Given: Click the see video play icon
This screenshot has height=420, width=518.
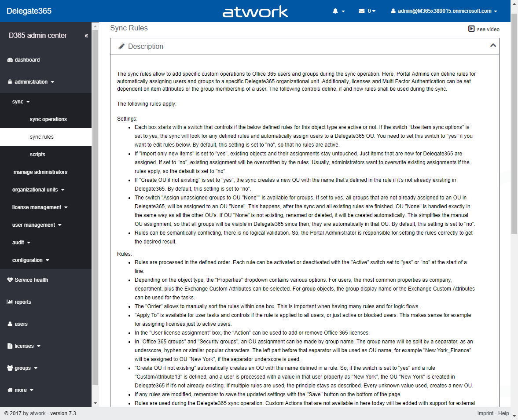Looking at the screenshot, I should pyautogui.click(x=471, y=29).
